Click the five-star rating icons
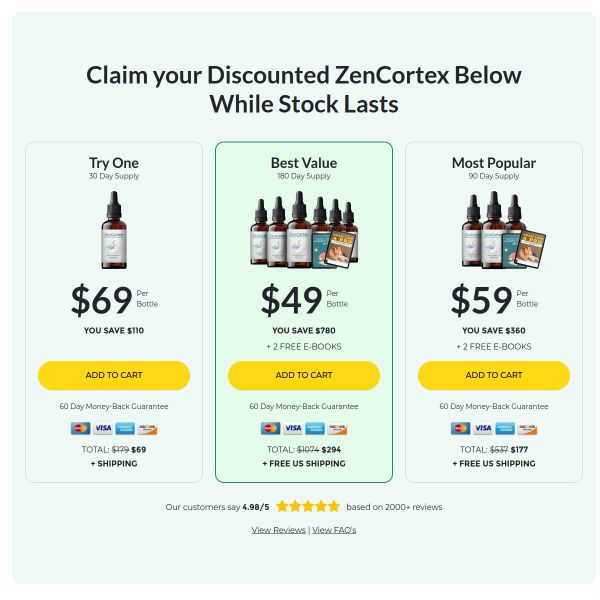 click(x=308, y=506)
